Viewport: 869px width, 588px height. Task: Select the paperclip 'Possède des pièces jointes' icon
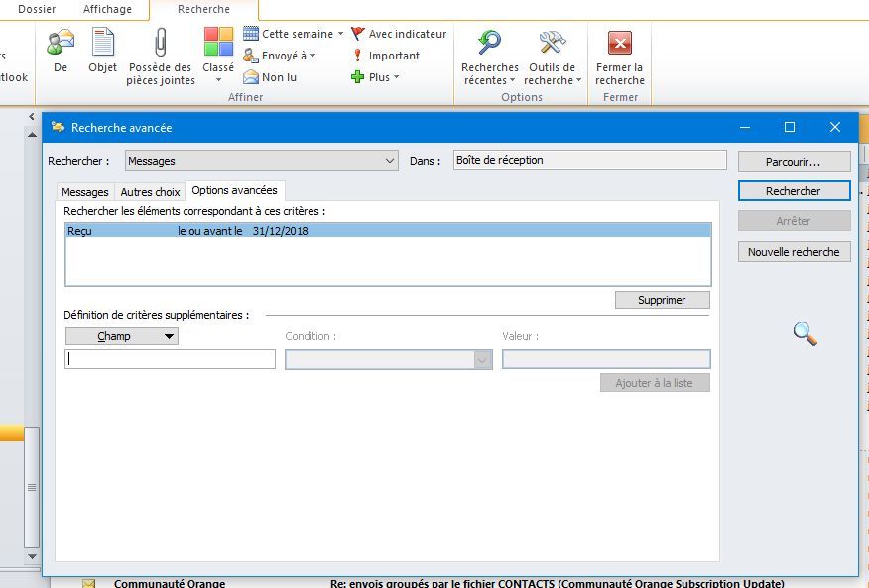pos(160,45)
